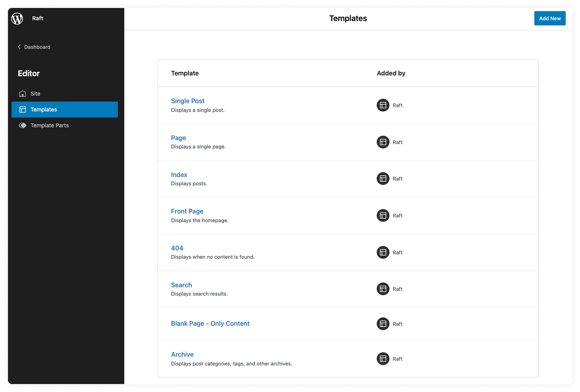Click the Raft icon in the Index row

[x=383, y=179]
